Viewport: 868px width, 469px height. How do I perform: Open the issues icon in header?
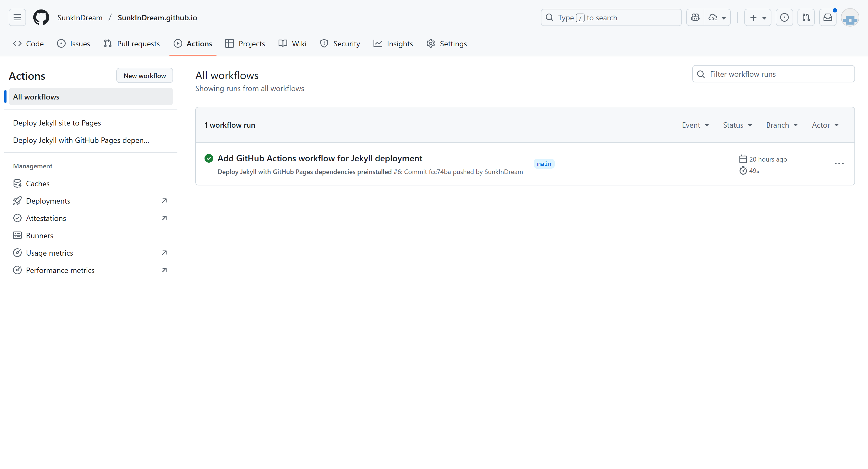pyautogui.click(x=784, y=18)
